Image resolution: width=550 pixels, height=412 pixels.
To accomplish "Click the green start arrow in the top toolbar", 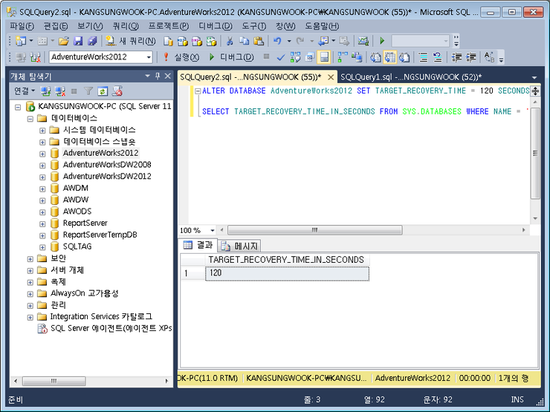I will (382, 41).
